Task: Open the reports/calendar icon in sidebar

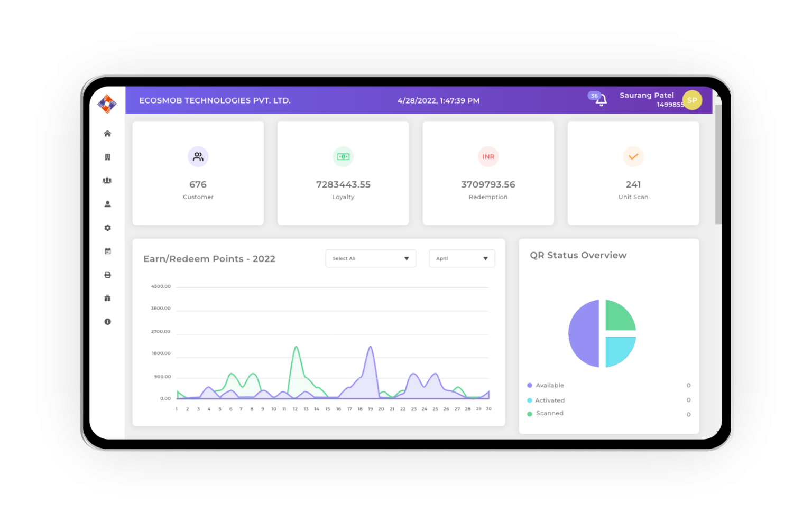Action: tap(107, 251)
